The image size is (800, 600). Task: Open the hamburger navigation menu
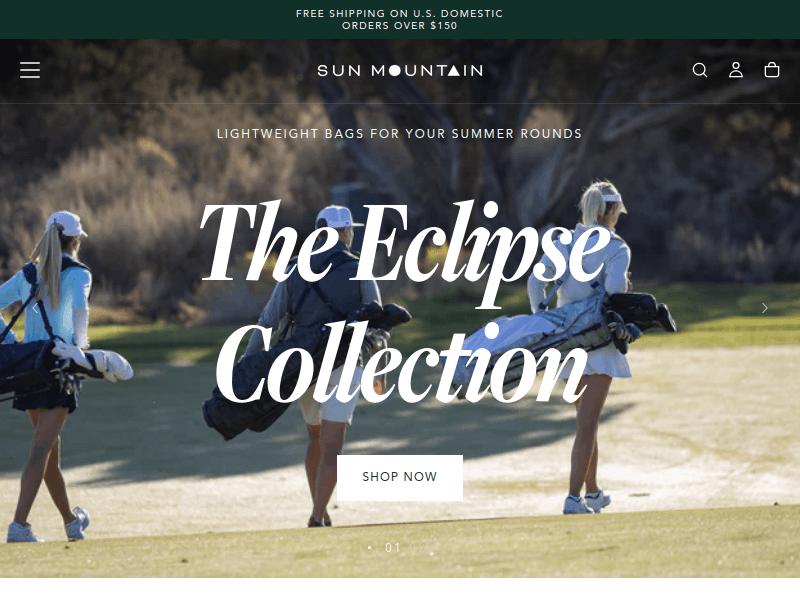pos(30,70)
